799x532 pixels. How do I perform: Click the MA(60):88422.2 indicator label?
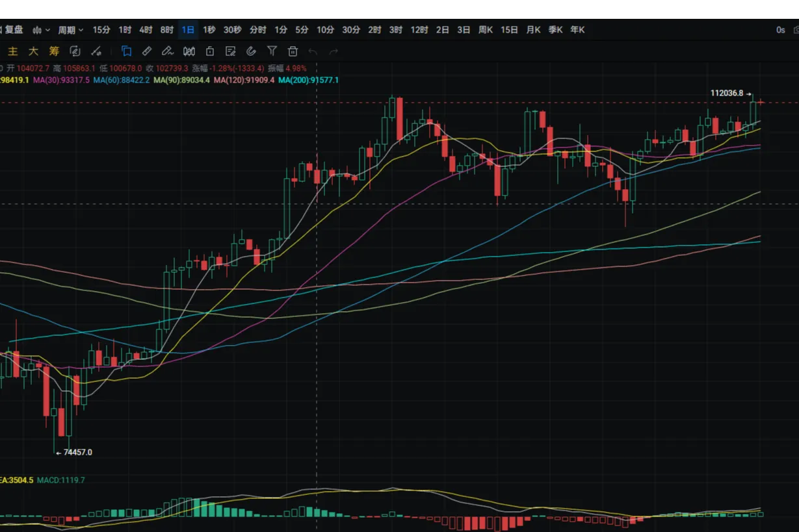[122, 81]
